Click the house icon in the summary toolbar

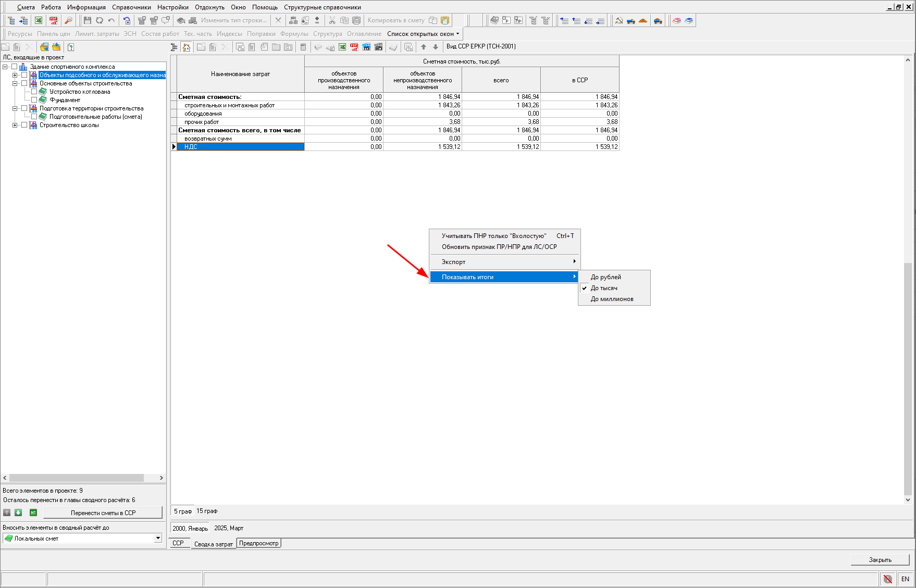(x=187, y=47)
